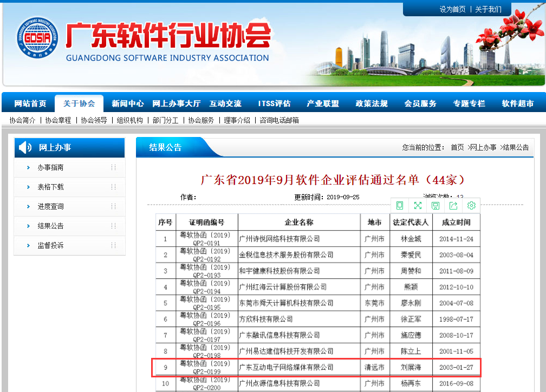Image resolution: width=546 pixels, height=392 pixels.
Task: Open the green gear settings icon
Action: tap(471, 205)
